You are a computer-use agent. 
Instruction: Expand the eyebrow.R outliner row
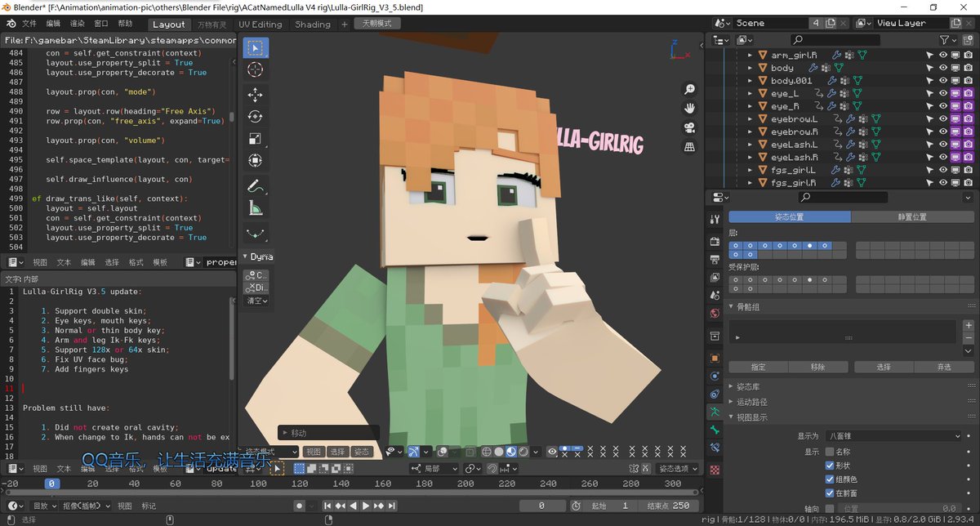(x=750, y=132)
